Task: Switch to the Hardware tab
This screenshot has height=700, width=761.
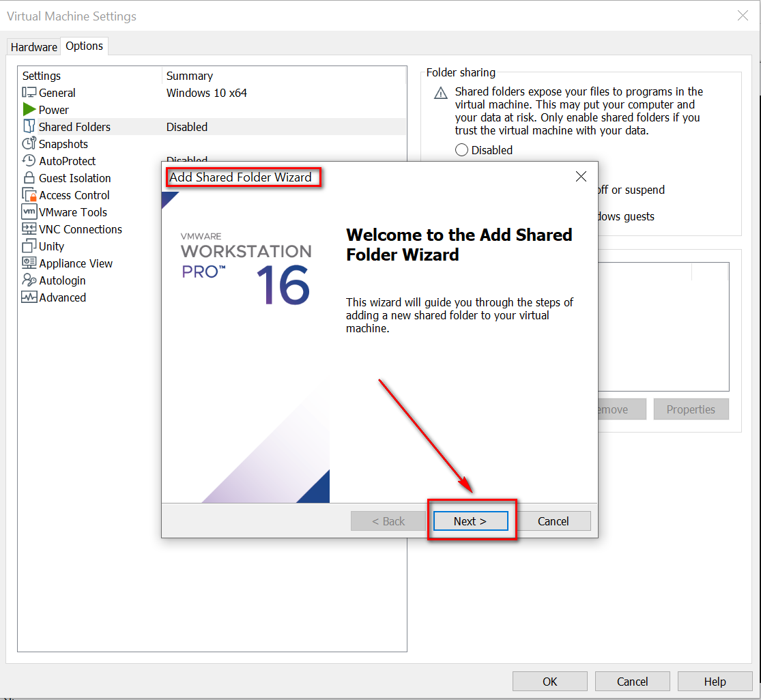Action: coord(34,47)
